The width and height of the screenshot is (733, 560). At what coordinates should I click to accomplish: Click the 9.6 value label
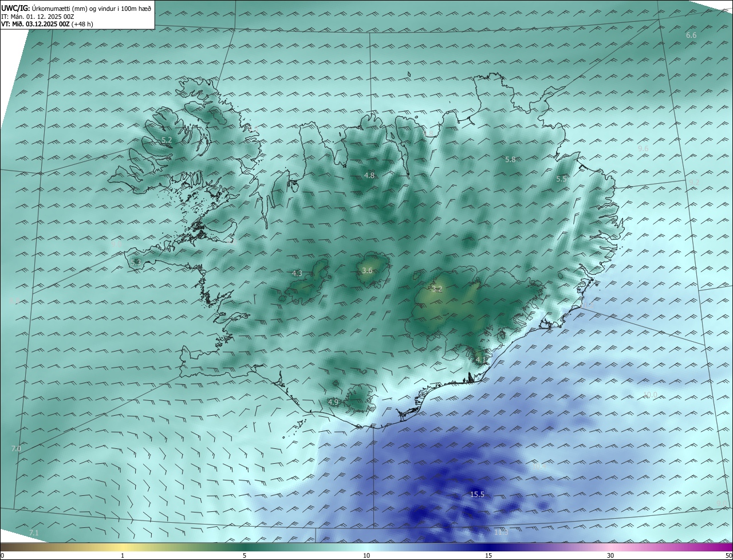(643, 148)
